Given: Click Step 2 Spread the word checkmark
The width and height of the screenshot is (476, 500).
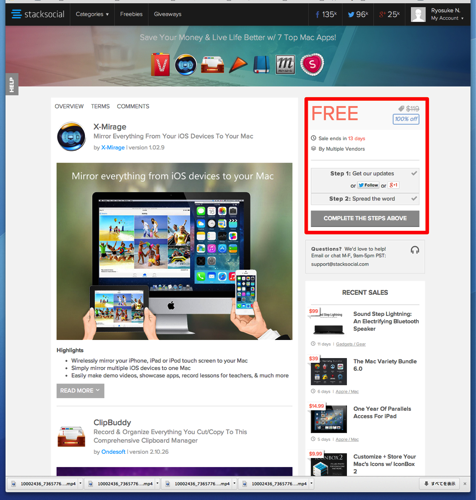Looking at the screenshot, I should (x=414, y=198).
